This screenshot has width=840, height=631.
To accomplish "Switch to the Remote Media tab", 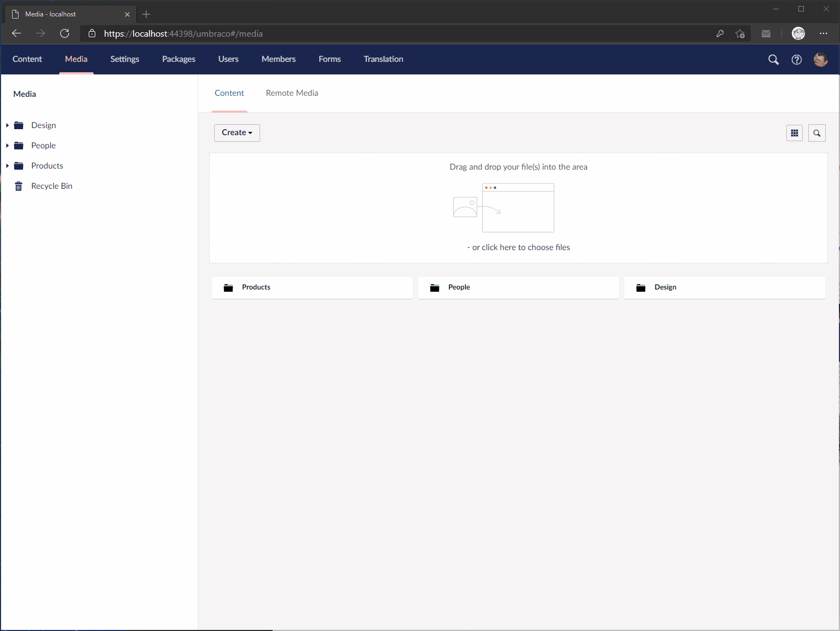I will point(292,93).
